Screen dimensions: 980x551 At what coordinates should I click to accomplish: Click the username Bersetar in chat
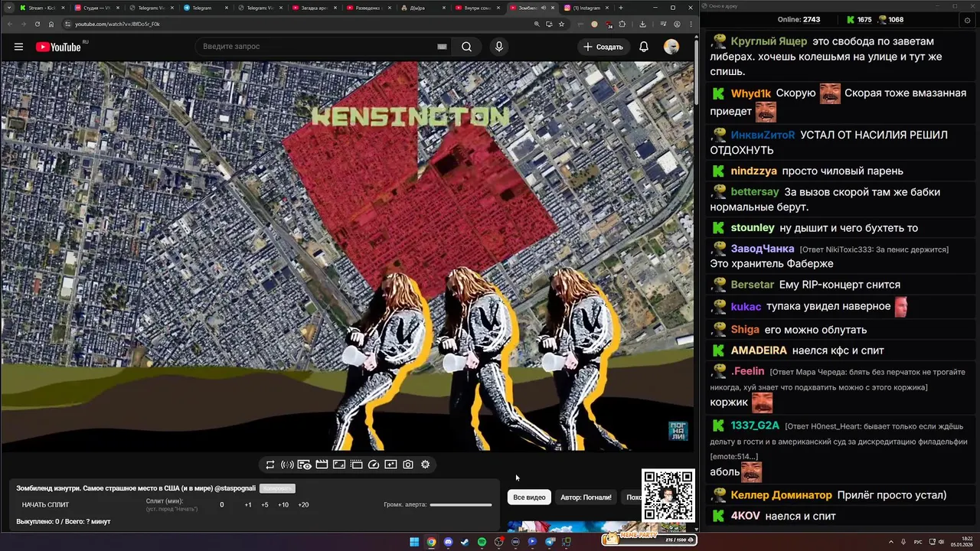point(753,285)
